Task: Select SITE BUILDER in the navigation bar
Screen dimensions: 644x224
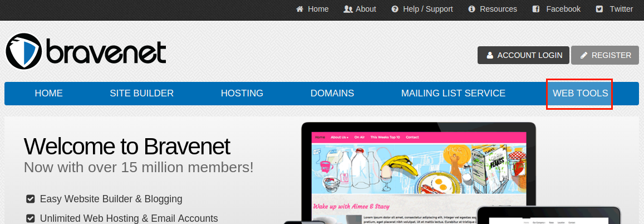Action: pyautogui.click(x=142, y=93)
